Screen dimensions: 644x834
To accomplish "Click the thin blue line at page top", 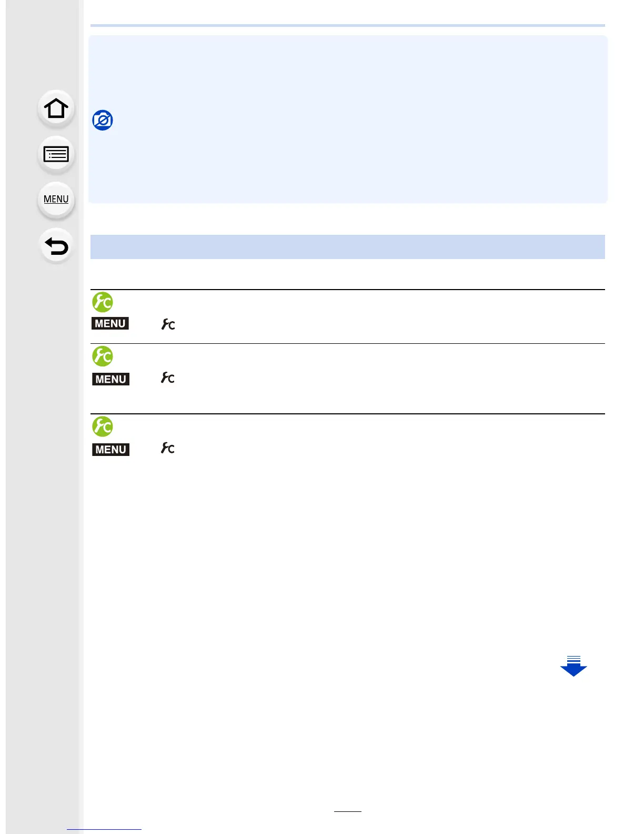I will 348,25.
